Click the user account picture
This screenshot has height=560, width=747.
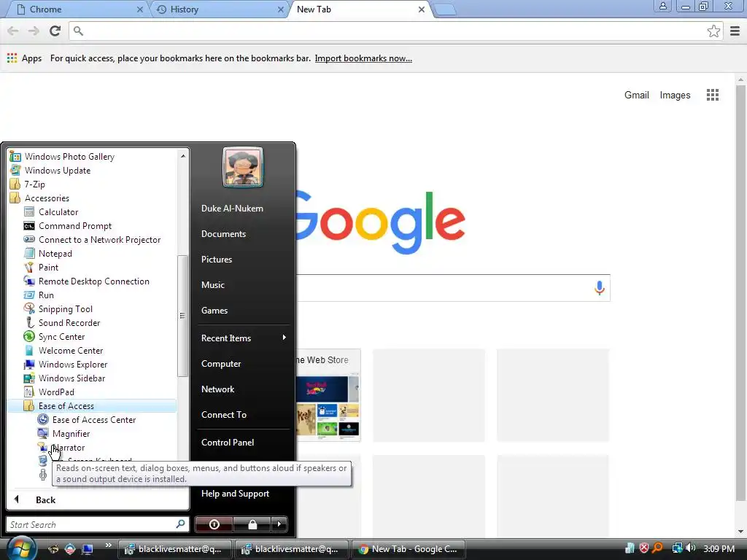click(243, 167)
